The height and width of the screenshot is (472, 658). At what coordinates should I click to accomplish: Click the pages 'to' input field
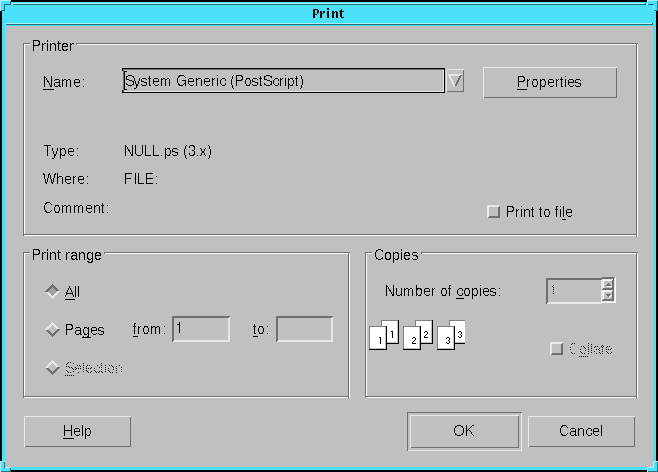(x=304, y=329)
